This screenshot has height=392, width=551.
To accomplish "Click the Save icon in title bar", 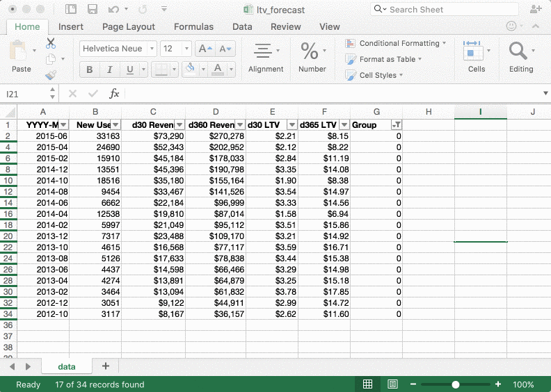I will click(93, 9).
